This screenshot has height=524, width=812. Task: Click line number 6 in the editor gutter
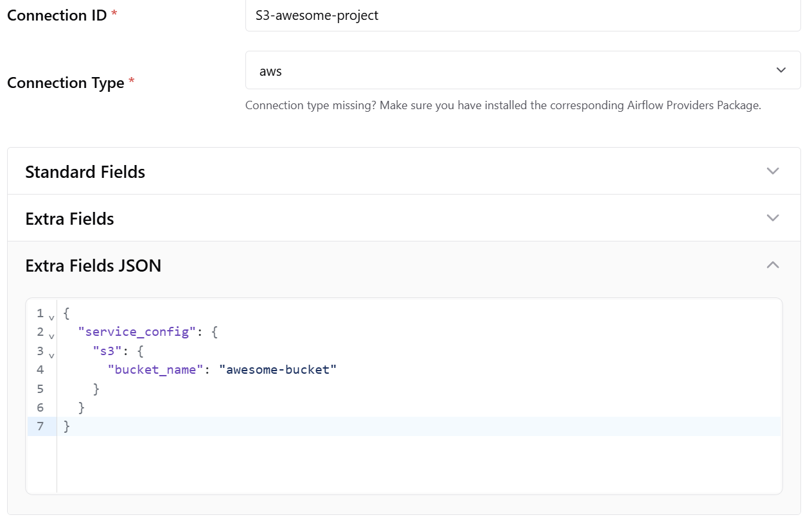(x=40, y=407)
